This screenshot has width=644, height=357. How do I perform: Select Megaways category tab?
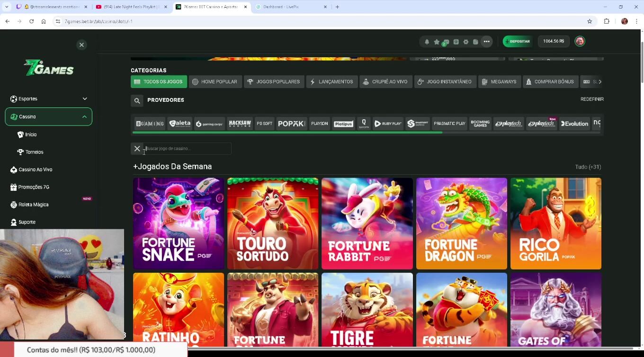[500, 81]
